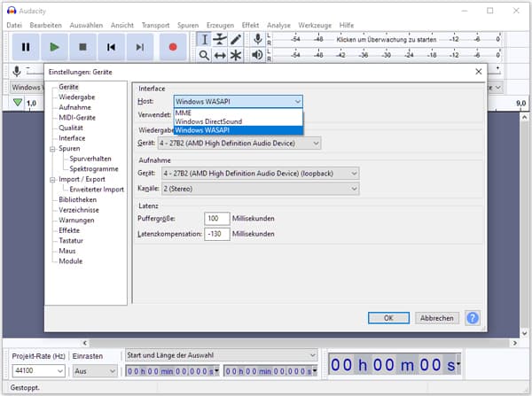The image size is (532, 396).
Task: Select the Zoom magnifier tool
Action: 204,55
